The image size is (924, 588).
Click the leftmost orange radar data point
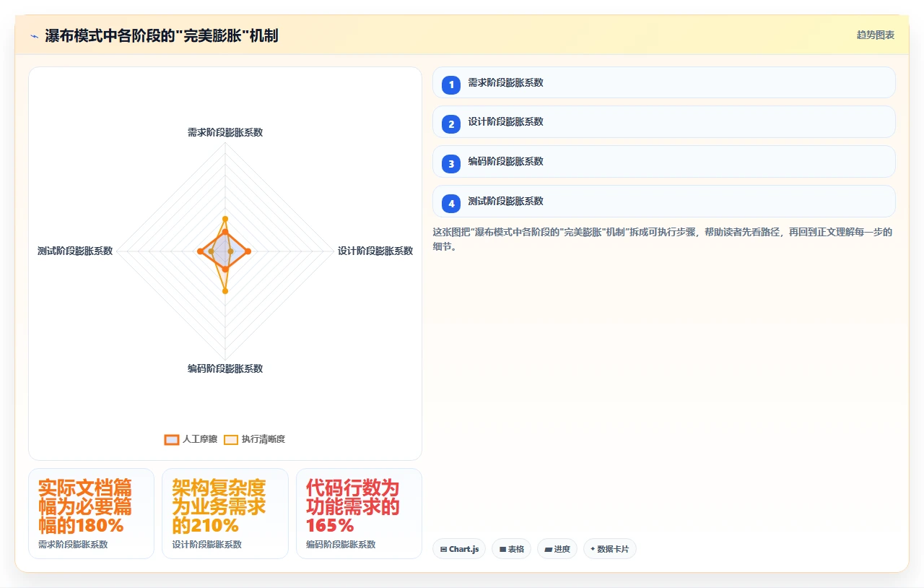(x=200, y=251)
